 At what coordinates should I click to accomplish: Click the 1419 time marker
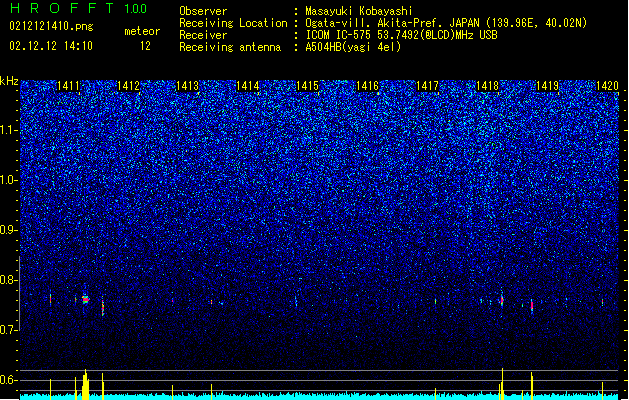(547, 86)
